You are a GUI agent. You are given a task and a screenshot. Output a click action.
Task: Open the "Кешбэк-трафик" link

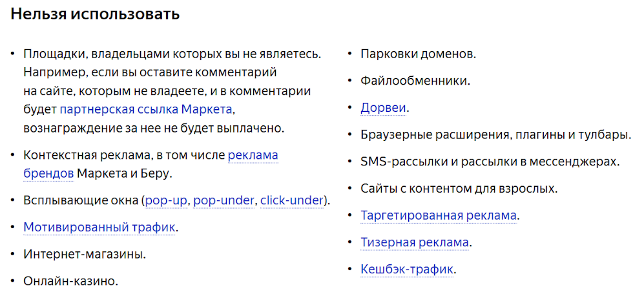tap(407, 270)
